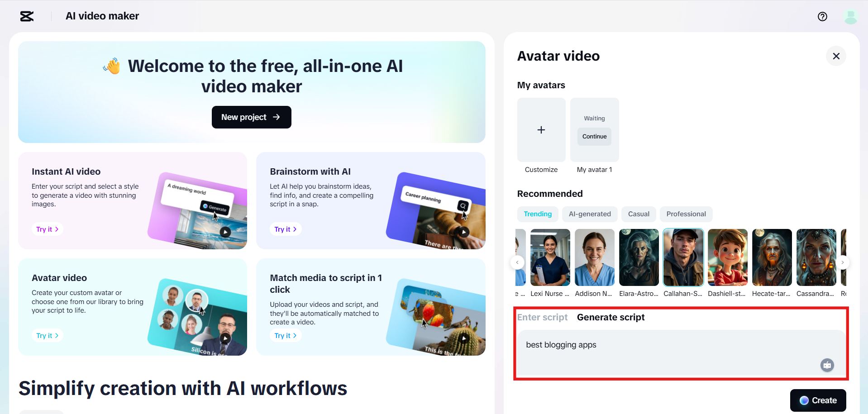
Task: Click the Create button
Action: pos(818,400)
